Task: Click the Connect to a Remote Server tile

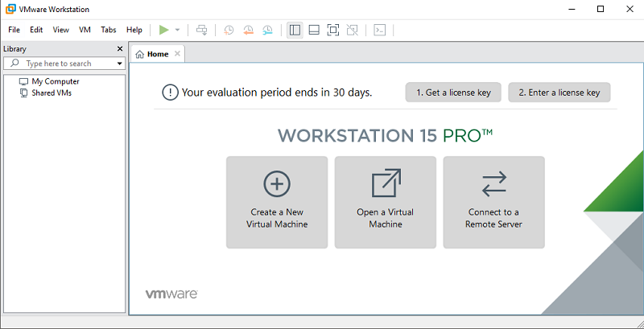Action: pyautogui.click(x=493, y=202)
